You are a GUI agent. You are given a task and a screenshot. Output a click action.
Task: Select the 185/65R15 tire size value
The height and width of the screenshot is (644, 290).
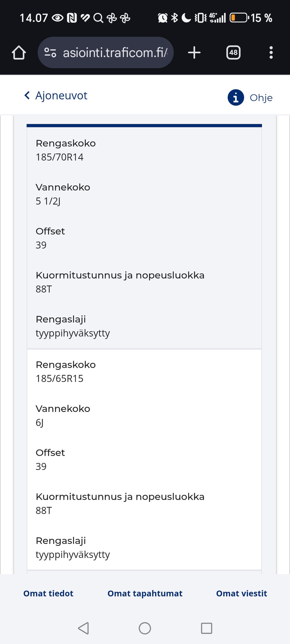click(60, 379)
